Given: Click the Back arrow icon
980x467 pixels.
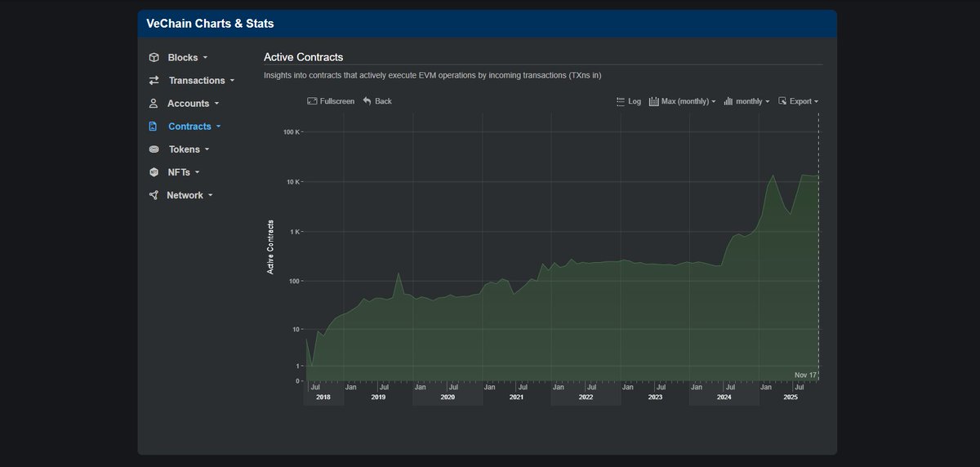Looking at the screenshot, I should tap(367, 101).
